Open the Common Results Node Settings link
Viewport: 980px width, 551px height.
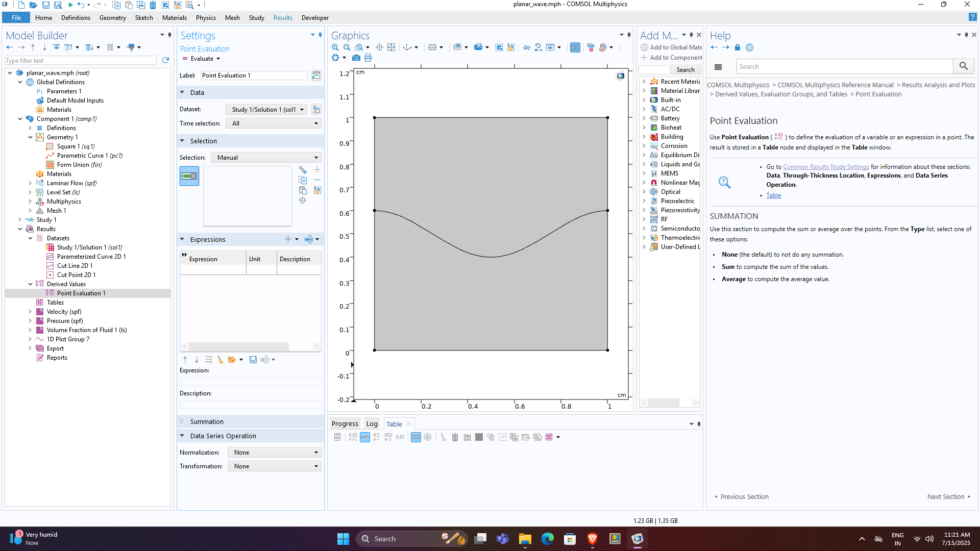[x=825, y=167]
